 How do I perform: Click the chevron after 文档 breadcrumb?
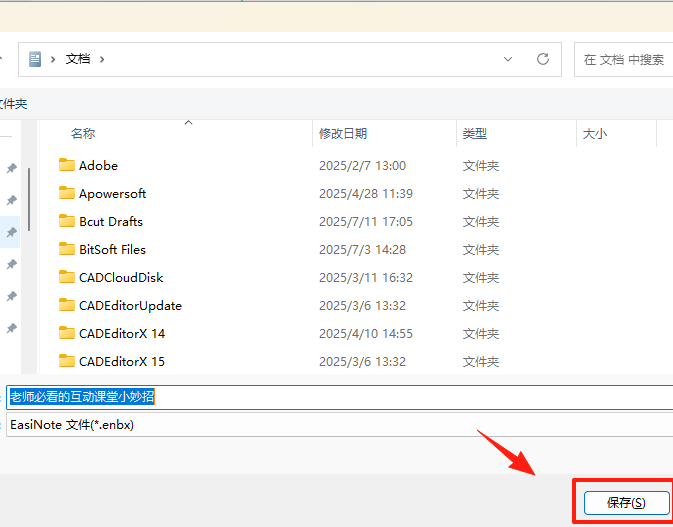[102, 59]
